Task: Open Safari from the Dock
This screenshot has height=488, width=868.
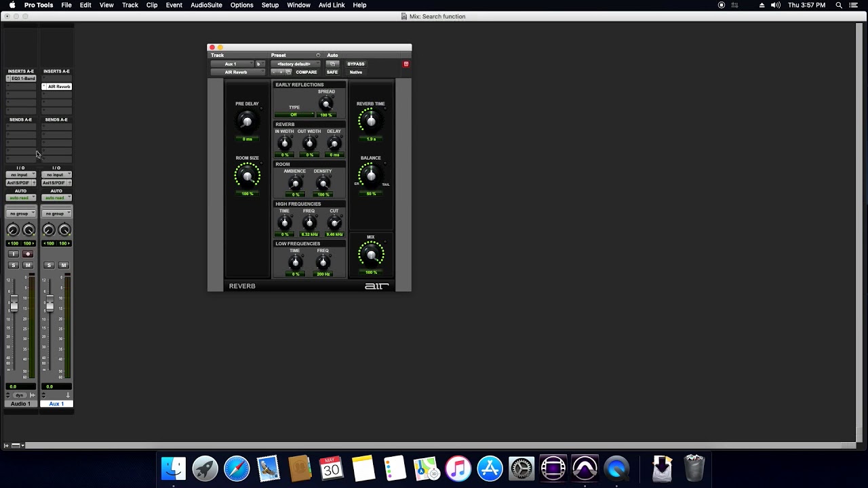Action: click(237, 468)
